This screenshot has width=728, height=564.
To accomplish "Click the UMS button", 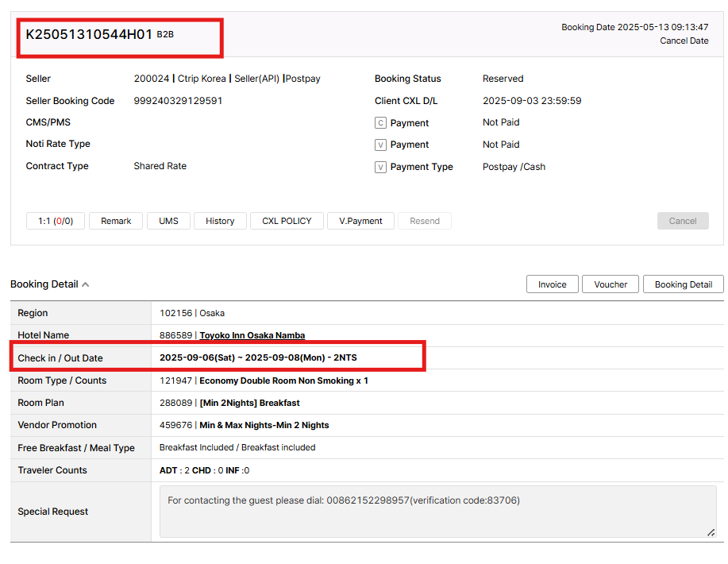I will [168, 221].
